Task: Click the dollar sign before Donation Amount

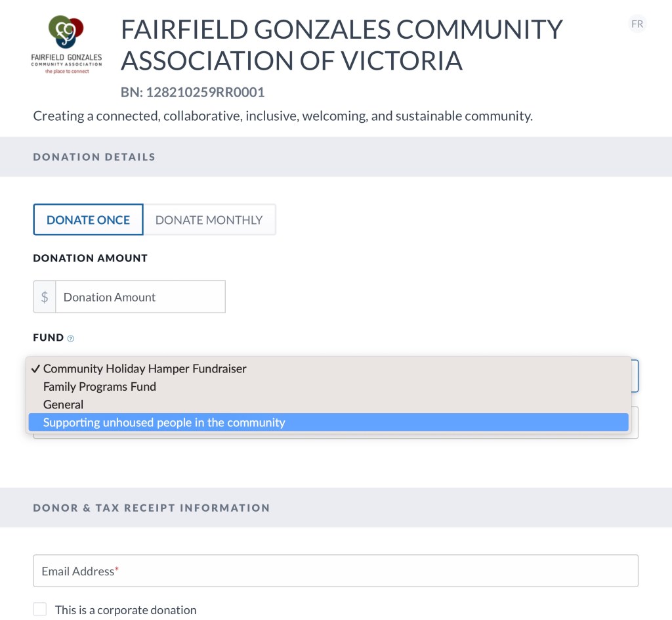Action: tap(45, 297)
